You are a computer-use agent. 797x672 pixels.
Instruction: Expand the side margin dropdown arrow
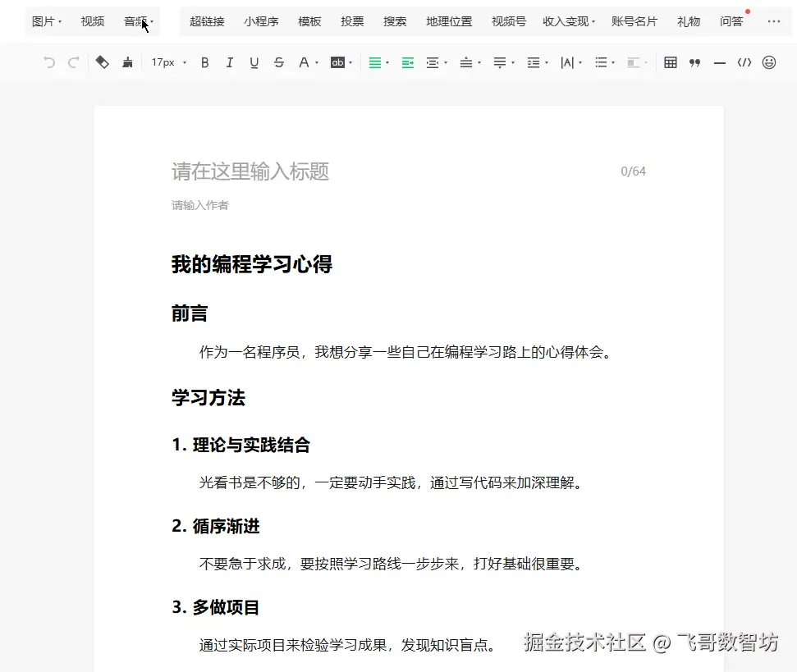pos(446,63)
